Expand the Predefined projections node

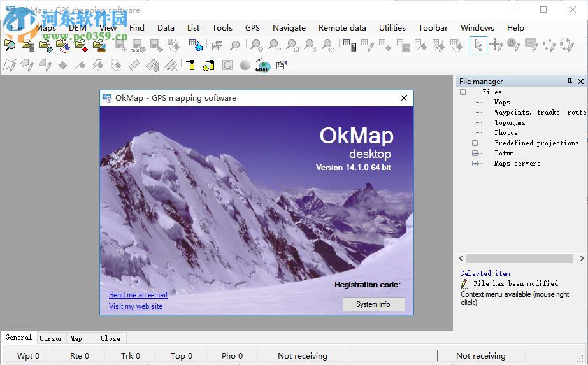click(475, 143)
